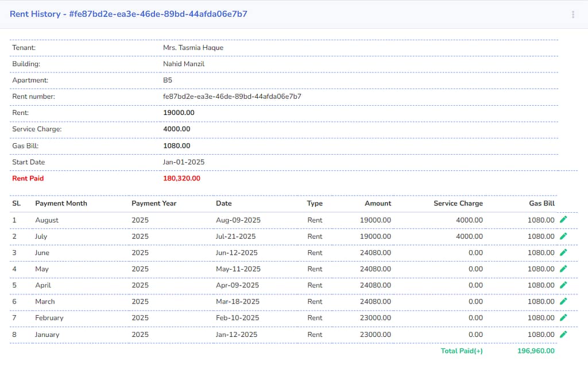Click the date May-11-2025
Screen dimensions: 588x376
tap(238, 269)
